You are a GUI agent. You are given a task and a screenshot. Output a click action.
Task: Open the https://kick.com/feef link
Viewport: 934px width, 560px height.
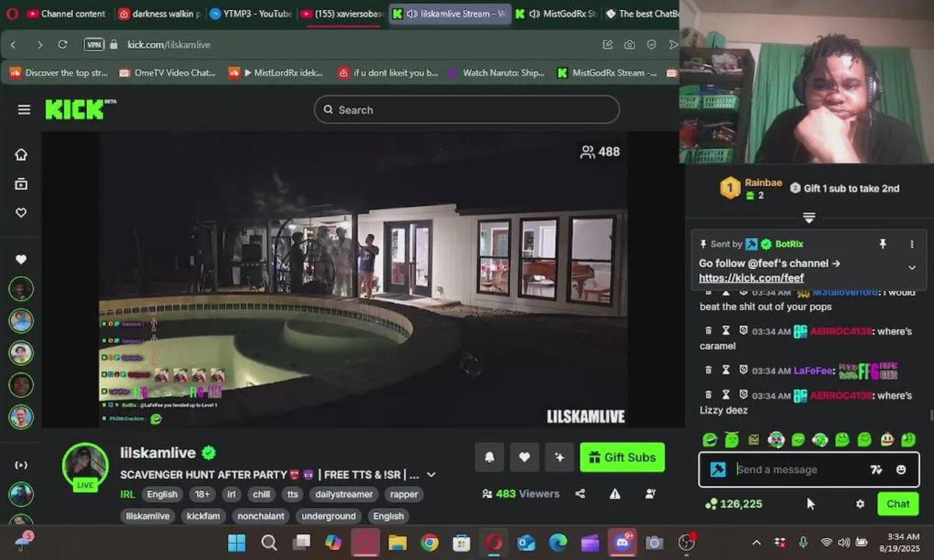tap(751, 278)
